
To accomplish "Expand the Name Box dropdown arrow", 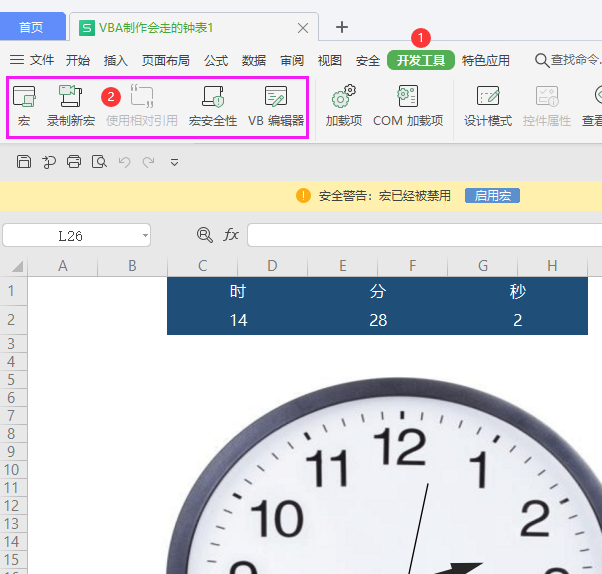I will pos(145,235).
